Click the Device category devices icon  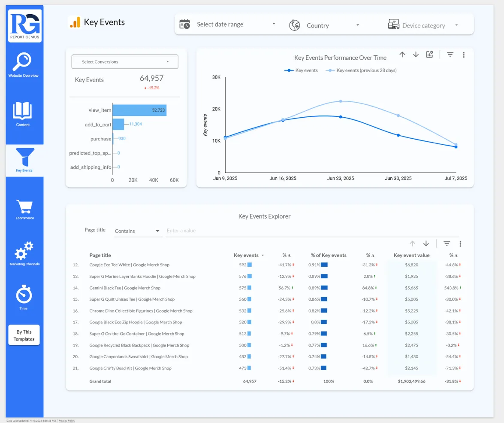point(393,24)
